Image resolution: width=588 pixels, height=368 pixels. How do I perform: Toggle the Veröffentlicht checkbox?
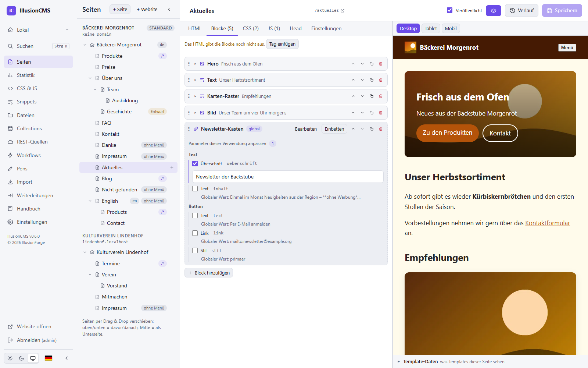[449, 10]
